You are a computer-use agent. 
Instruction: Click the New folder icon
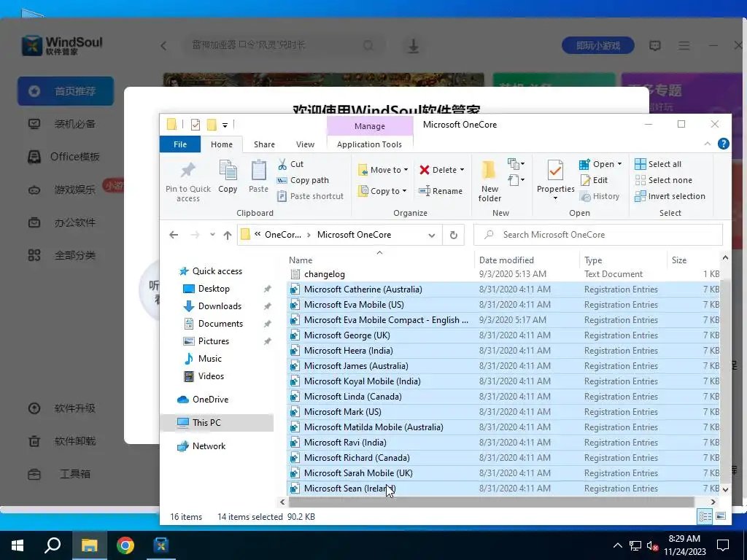tap(489, 171)
